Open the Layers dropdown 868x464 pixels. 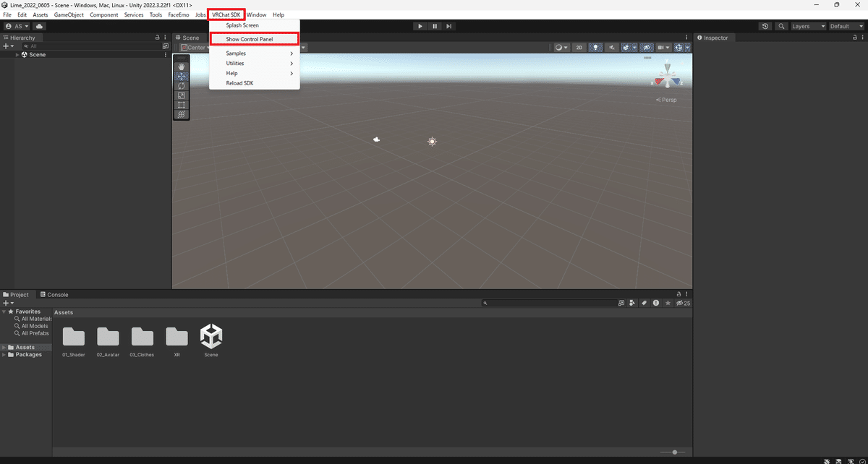point(808,26)
